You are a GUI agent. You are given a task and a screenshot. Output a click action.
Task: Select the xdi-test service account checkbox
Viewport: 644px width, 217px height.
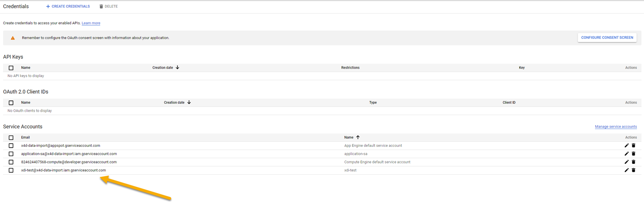pyautogui.click(x=11, y=170)
